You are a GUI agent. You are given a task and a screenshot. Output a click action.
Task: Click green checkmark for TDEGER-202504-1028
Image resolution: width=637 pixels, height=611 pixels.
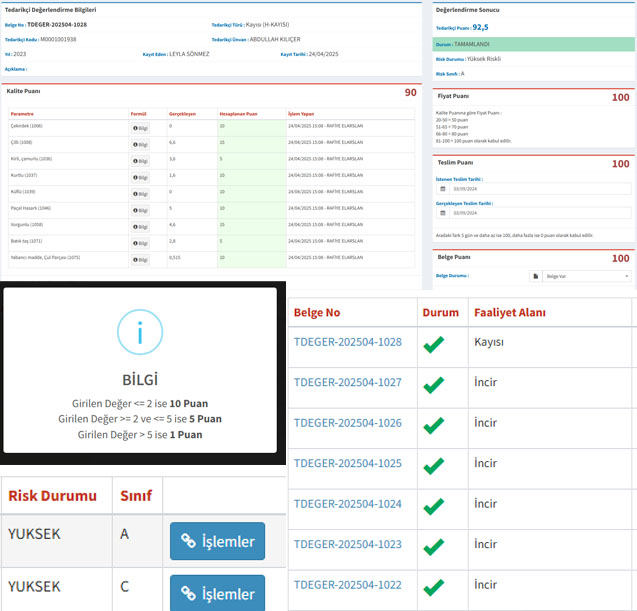pos(433,344)
